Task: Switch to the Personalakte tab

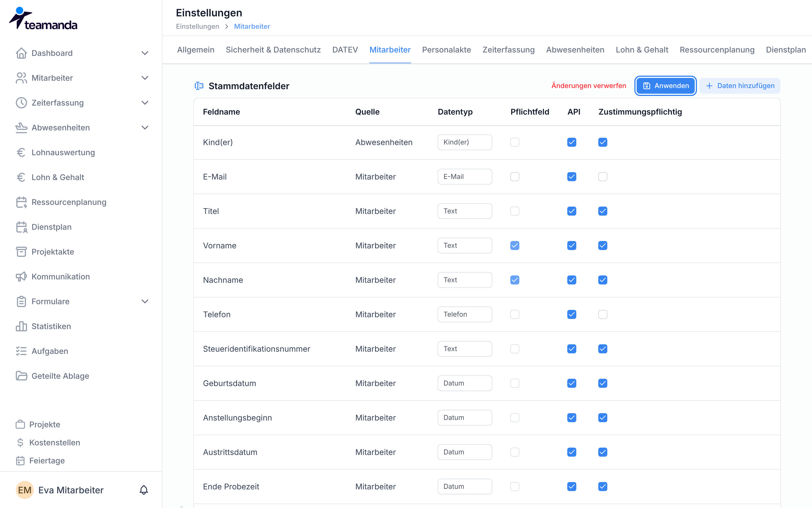Action: coord(446,50)
